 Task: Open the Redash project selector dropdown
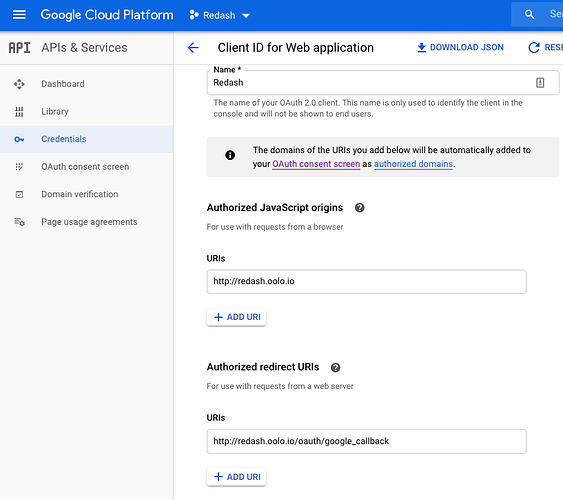tap(219, 15)
